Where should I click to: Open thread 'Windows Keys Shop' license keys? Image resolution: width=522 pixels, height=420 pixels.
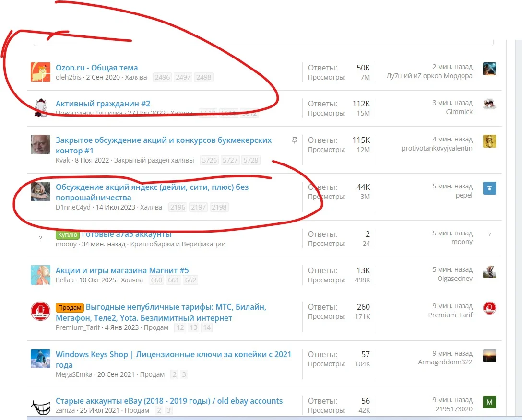pyautogui.click(x=173, y=360)
